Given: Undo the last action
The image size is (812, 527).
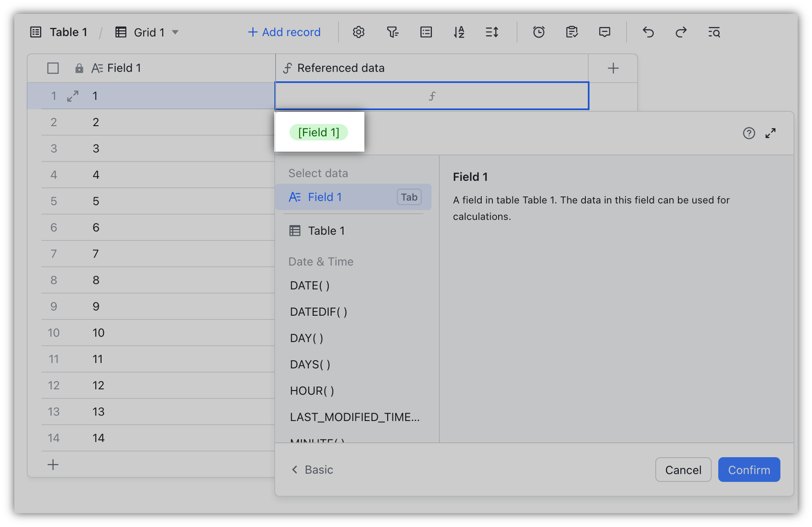Looking at the screenshot, I should pyautogui.click(x=648, y=32).
